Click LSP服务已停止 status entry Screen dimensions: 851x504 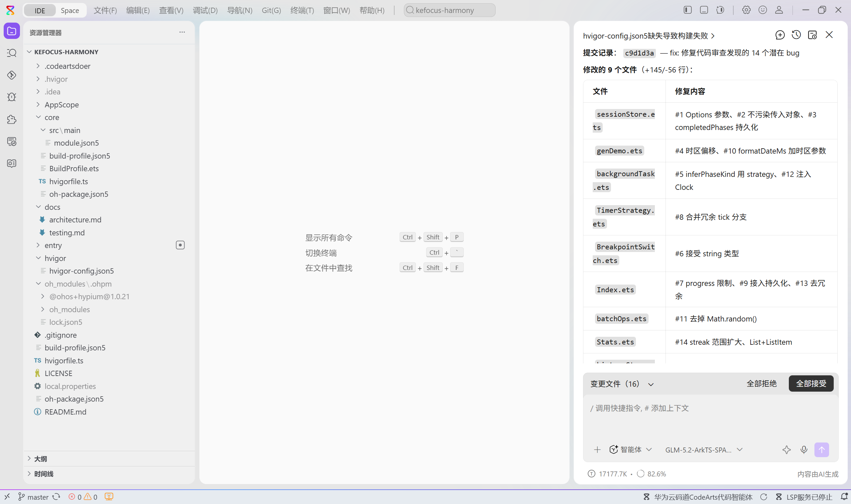[x=804, y=497]
